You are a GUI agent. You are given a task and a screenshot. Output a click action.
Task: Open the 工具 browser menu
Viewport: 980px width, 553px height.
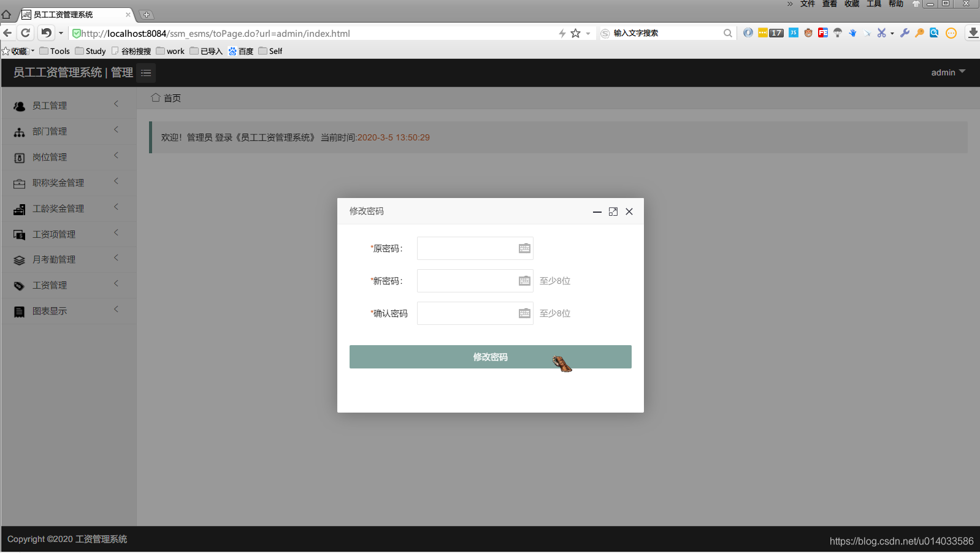874,4
